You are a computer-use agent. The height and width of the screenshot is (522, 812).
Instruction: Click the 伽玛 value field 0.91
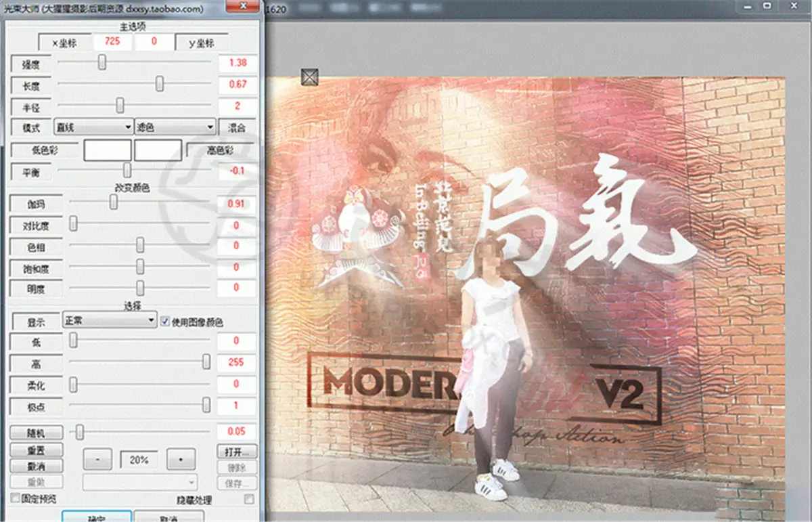click(237, 203)
